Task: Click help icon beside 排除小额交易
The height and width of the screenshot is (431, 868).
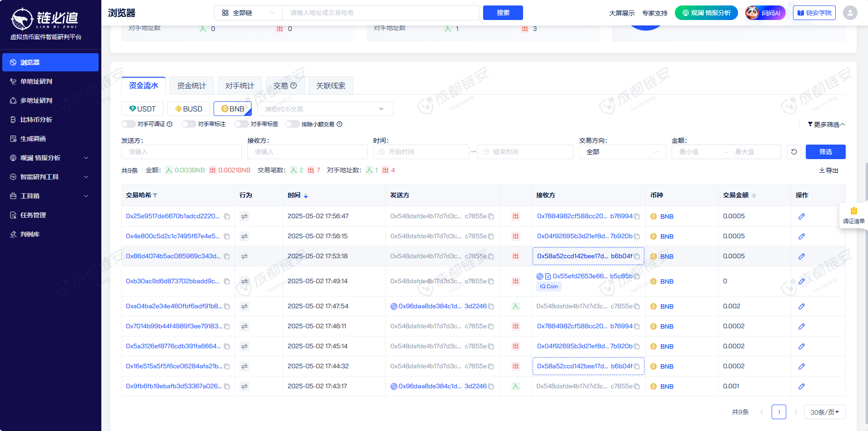Action: [x=339, y=124]
